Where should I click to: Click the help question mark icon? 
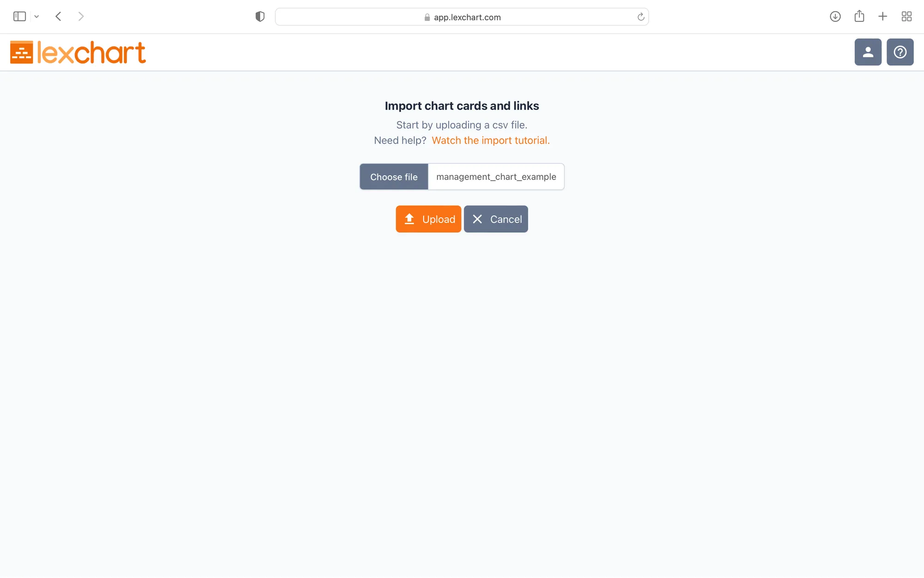900,51
